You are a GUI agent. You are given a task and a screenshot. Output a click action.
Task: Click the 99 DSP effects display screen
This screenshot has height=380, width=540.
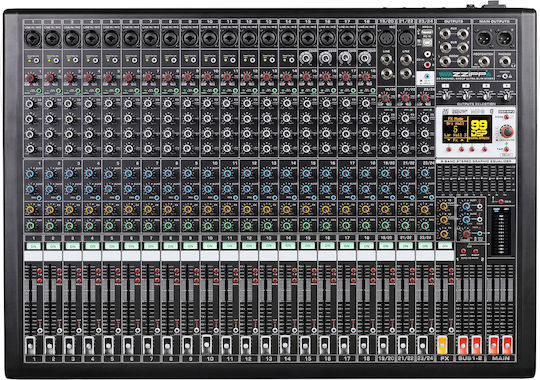(x=467, y=130)
